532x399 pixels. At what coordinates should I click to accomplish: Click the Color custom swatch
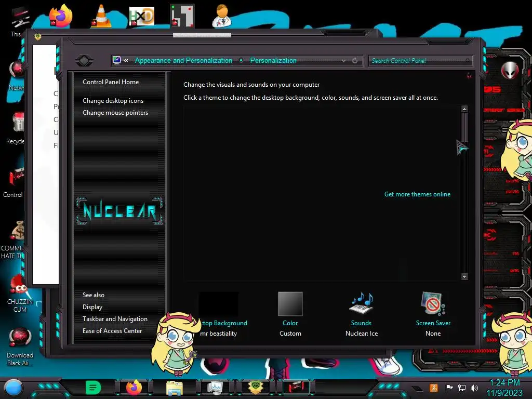290,303
